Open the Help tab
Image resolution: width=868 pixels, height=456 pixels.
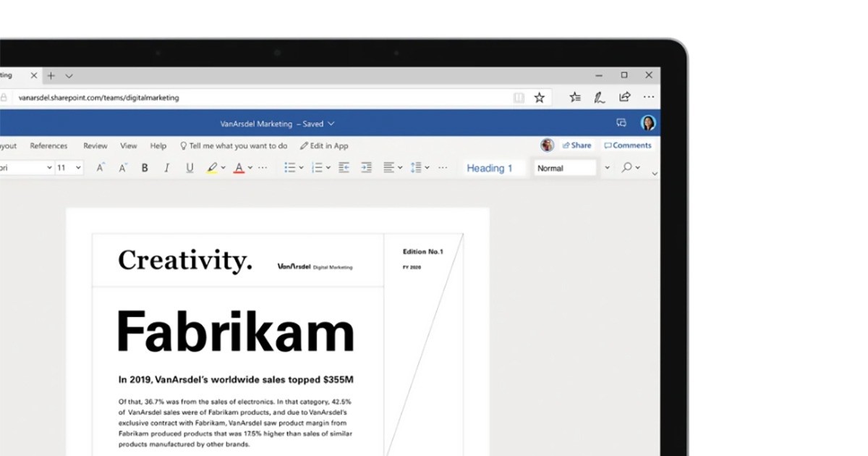tap(158, 145)
